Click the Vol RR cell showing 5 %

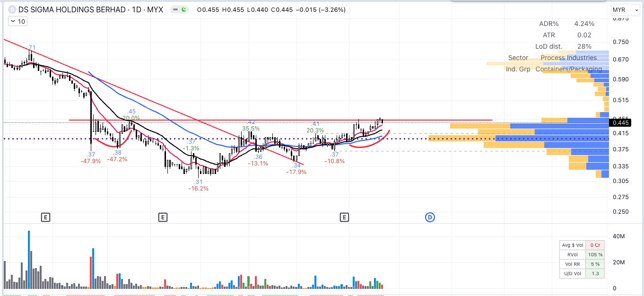click(595, 264)
